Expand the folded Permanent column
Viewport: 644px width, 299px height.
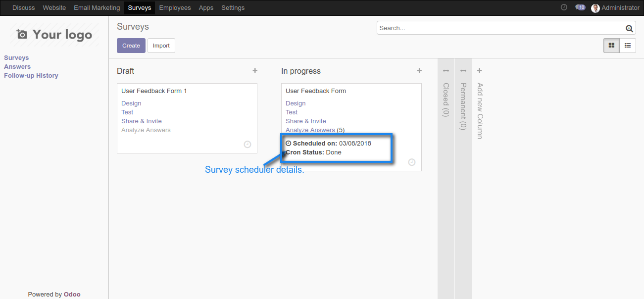coord(463,71)
